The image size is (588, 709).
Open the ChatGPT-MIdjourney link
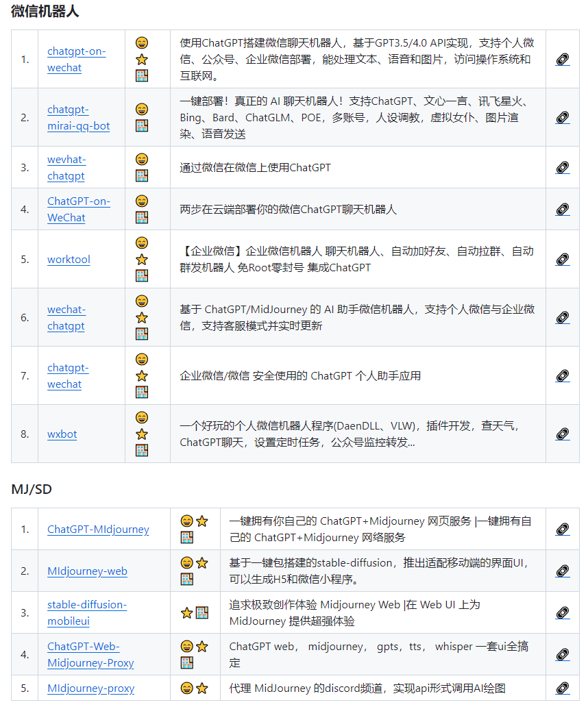98,529
